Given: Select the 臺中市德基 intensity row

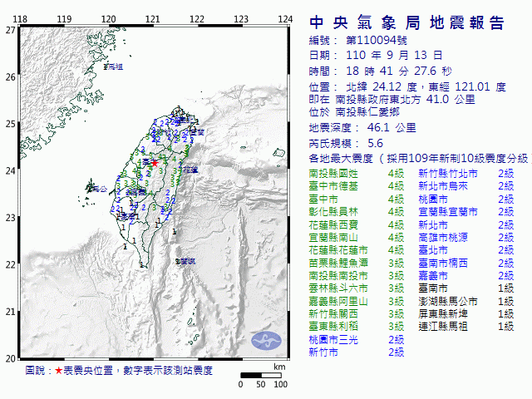Looking at the screenshot, I should point(357,186).
